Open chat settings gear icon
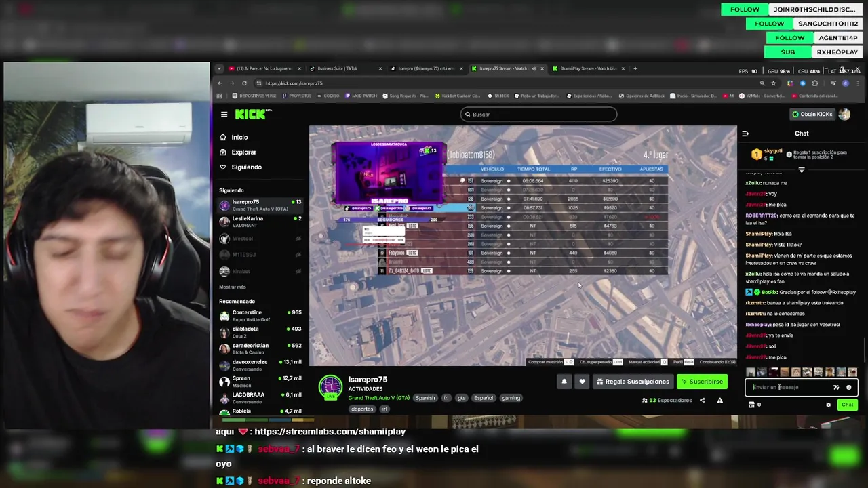The image size is (868, 488). point(828,405)
